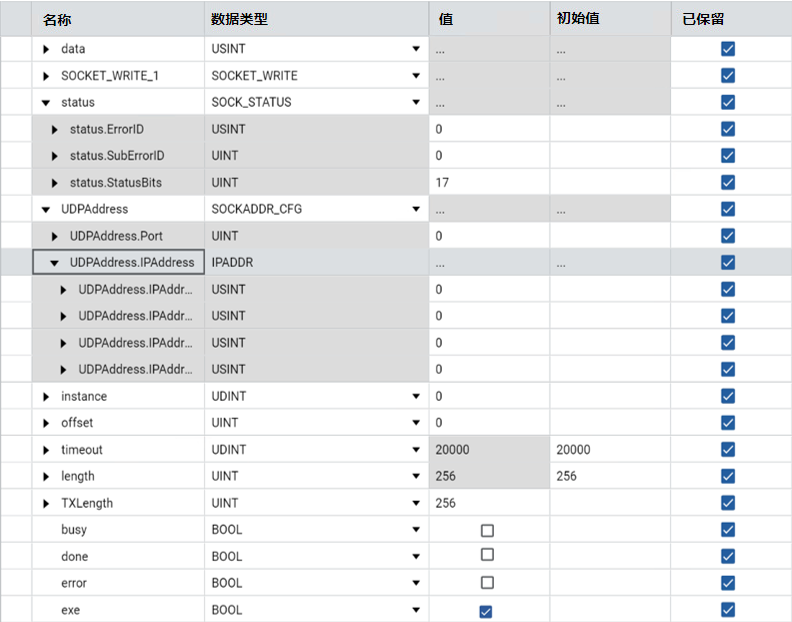Expand the timeout variable row

coord(46,450)
